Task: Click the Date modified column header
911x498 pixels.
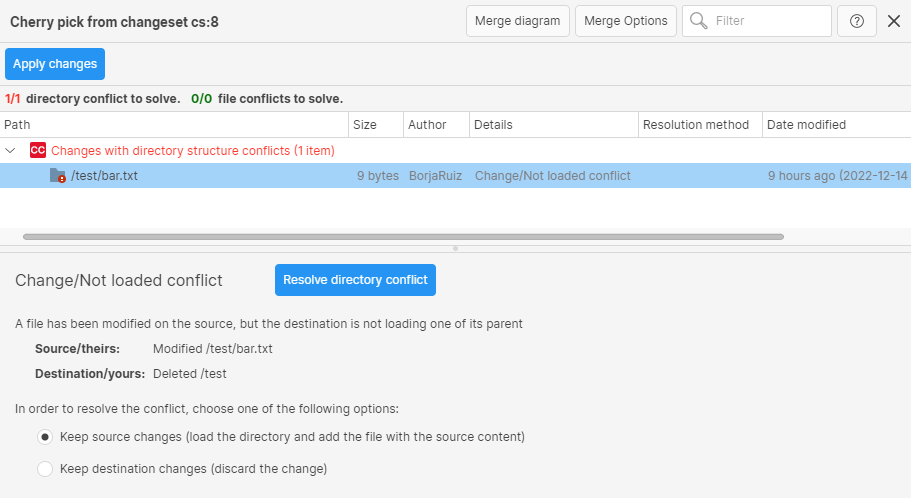Action: point(806,125)
